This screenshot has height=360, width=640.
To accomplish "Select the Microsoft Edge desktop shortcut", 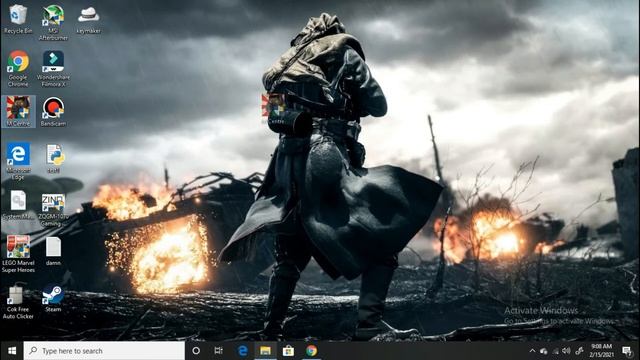I will click(x=18, y=161).
